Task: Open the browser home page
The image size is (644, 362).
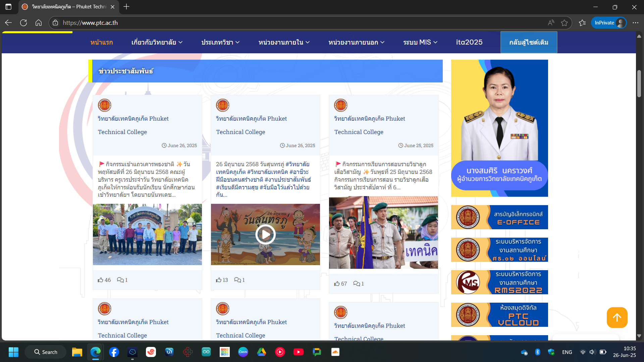Action: [x=39, y=23]
